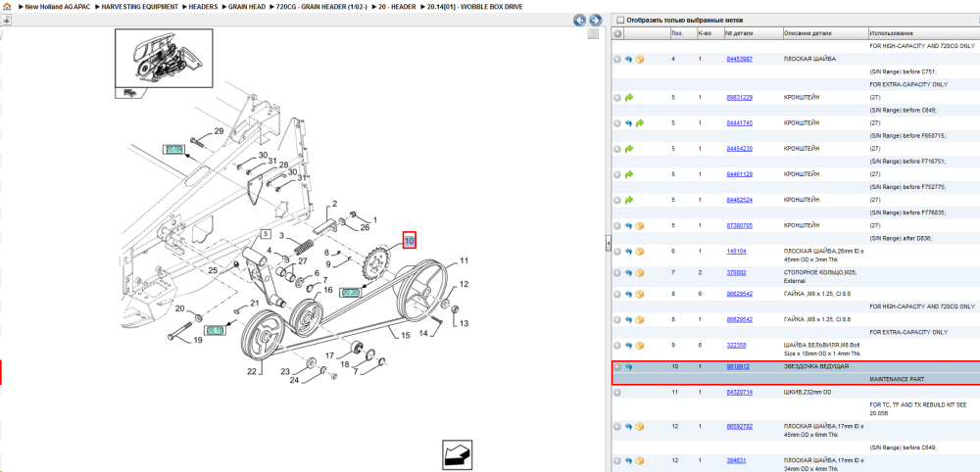
Task: Click the home icon in the breadcrumb
Action: (x=7, y=6)
